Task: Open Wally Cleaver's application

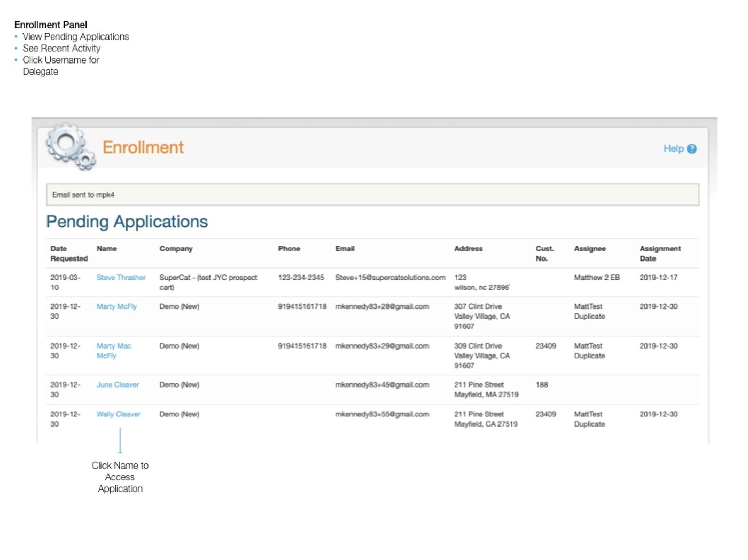Action: coord(118,414)
